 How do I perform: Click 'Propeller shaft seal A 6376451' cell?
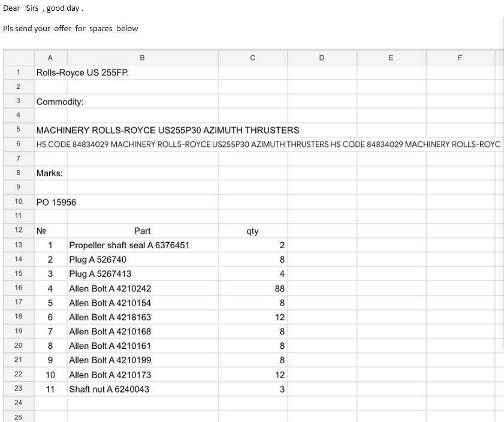[129, 245]
